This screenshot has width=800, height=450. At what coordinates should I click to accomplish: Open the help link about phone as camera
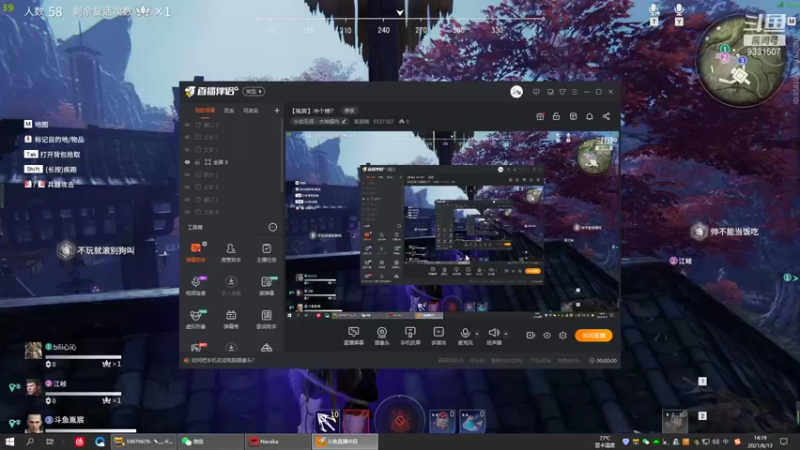222,360
